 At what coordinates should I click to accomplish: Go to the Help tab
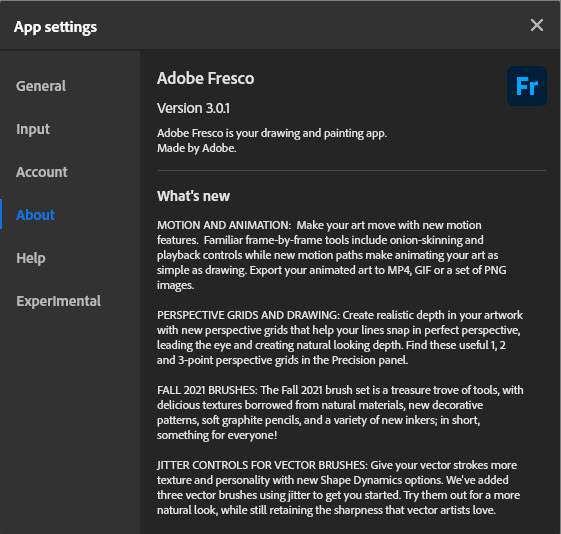click(31, 258)
